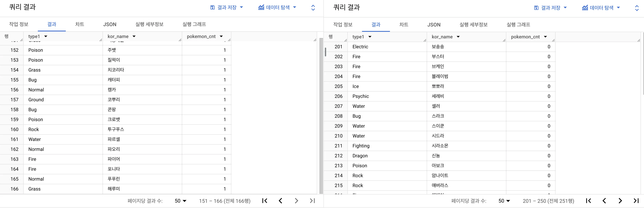Open 실행 그래프 tab in right panel
The height and width of the screenshot is (208, 644).
pyautogui.click(x=518, y=25)
